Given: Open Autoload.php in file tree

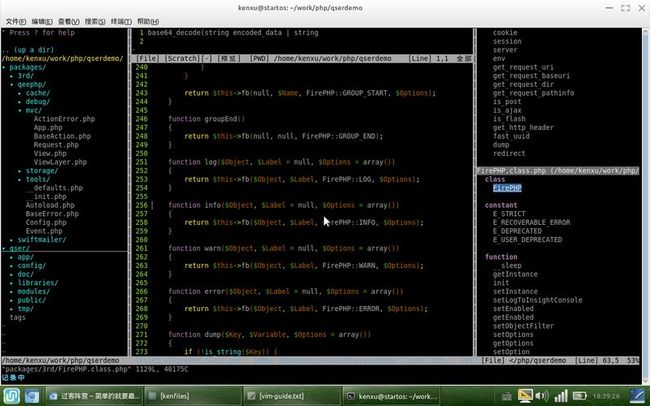Looking at the screenshot, I should [x=50, y=205].
